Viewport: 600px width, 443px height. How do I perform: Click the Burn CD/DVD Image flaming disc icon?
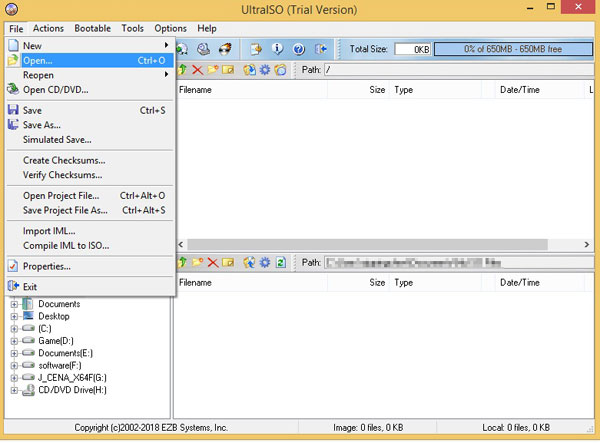(225, 49)
